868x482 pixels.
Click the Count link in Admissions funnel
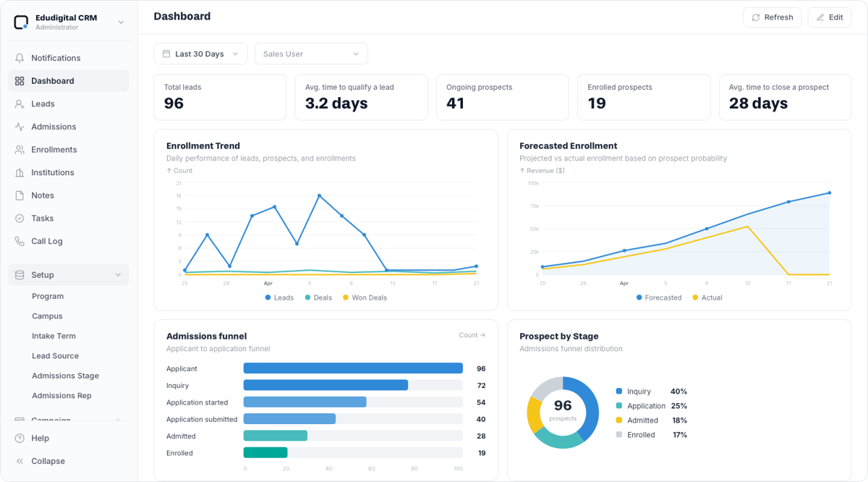click(472, 335)
